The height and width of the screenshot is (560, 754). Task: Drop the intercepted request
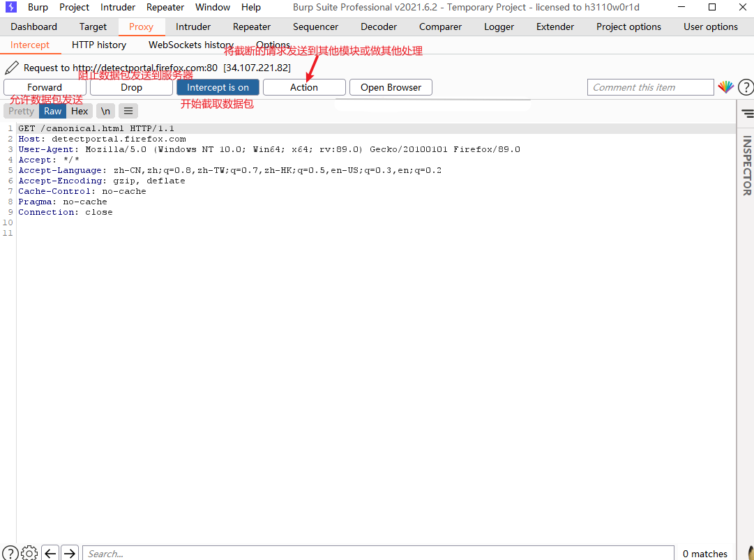point(130,86)
